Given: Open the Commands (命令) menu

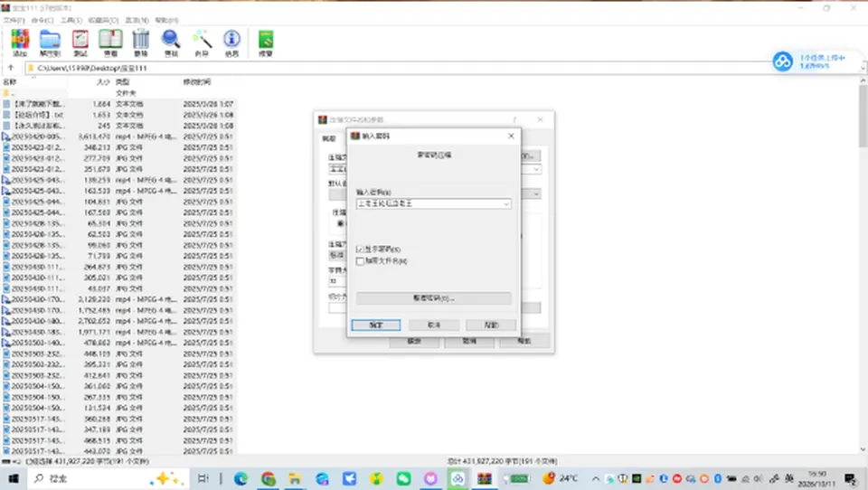Looking at the screenshot, I should coord(42,20).
